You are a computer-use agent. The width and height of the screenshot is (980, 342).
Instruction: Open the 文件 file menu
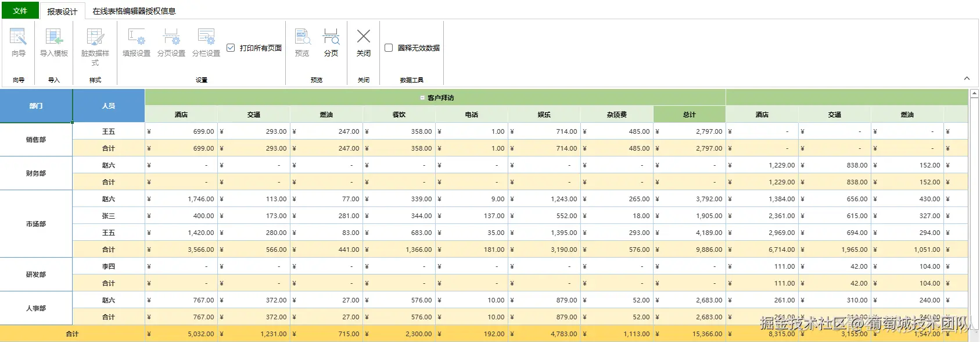20,10
